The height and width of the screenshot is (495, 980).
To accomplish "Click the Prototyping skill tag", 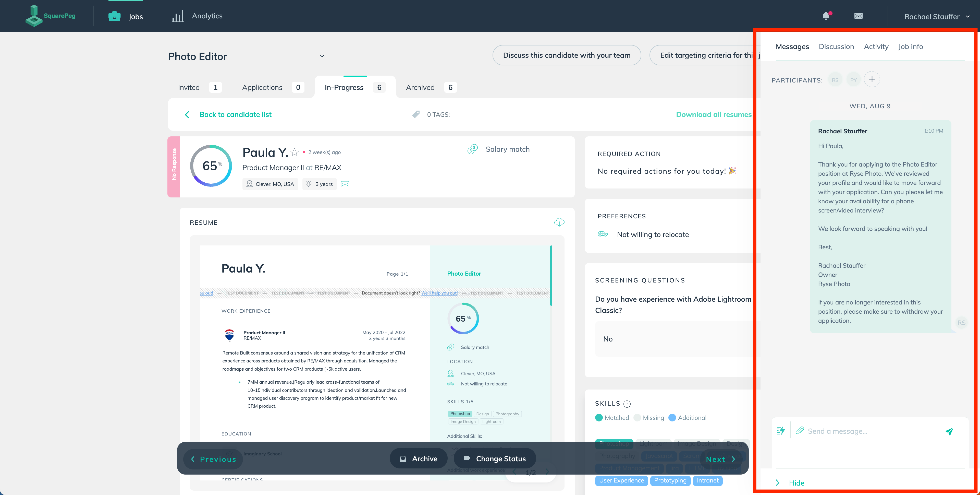I will (x=670, y=480).
